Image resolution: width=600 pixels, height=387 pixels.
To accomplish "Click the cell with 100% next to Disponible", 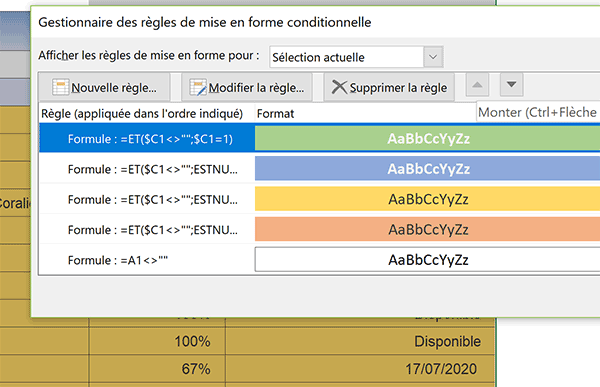I will (x=157, y=341).
